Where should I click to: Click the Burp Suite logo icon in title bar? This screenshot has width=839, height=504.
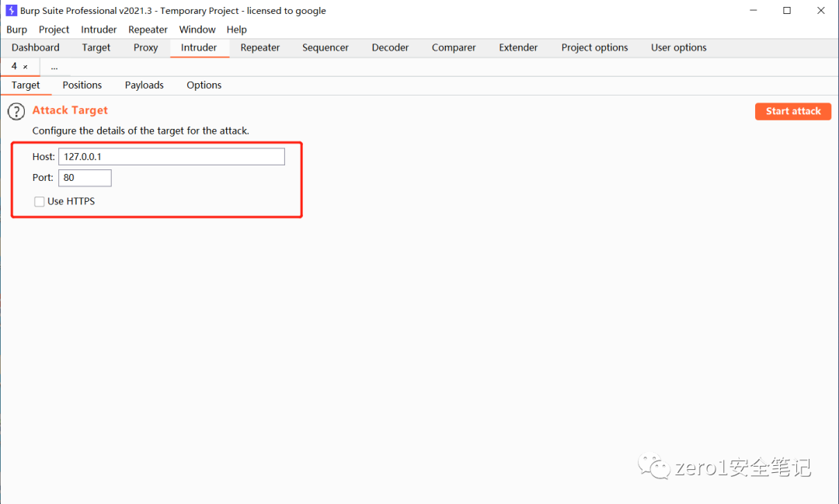11,10
